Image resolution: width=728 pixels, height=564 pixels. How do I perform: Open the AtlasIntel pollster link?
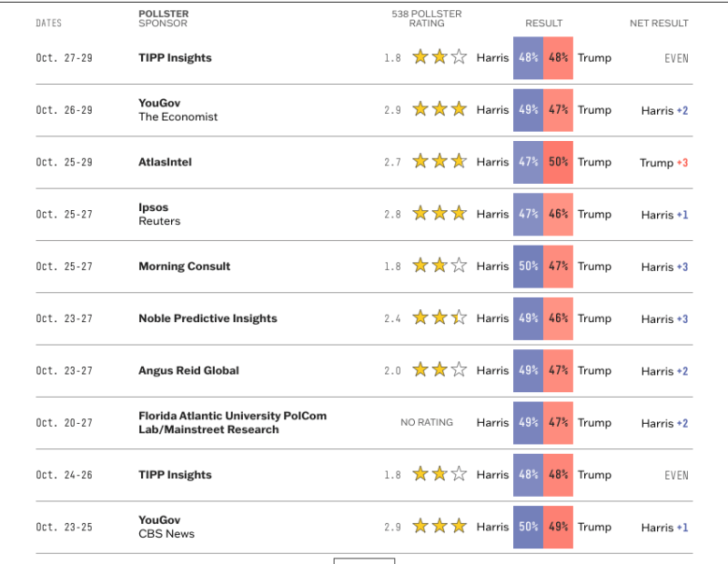165,162
